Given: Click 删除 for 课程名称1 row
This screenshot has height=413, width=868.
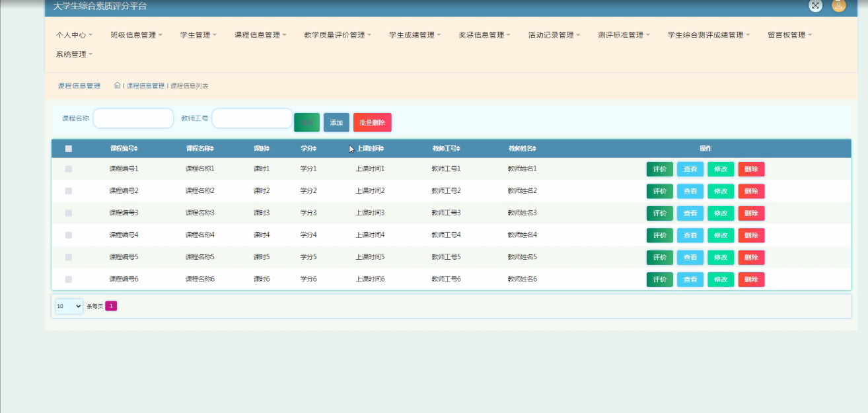Looking at the screenshot, I should tap(751, 169).
